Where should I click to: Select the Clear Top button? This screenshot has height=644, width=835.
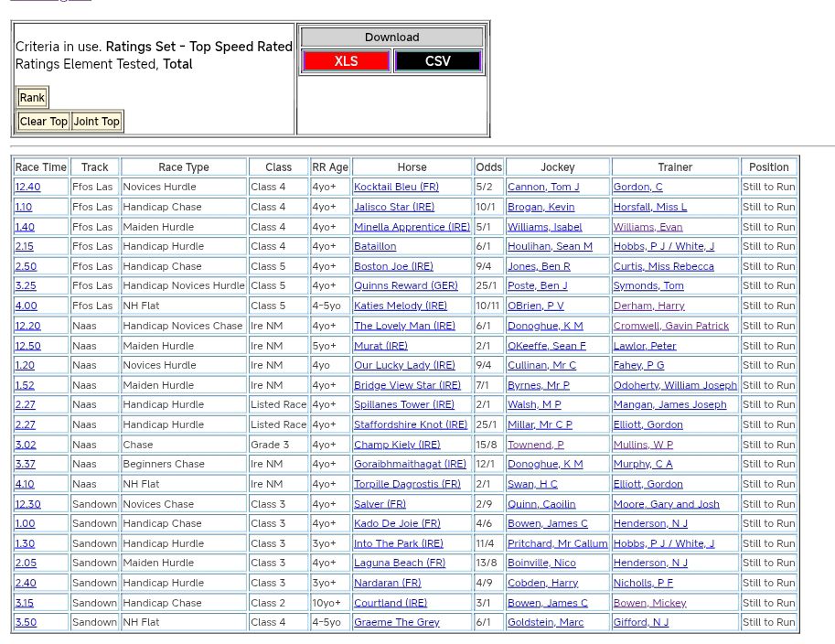point(43,122)
